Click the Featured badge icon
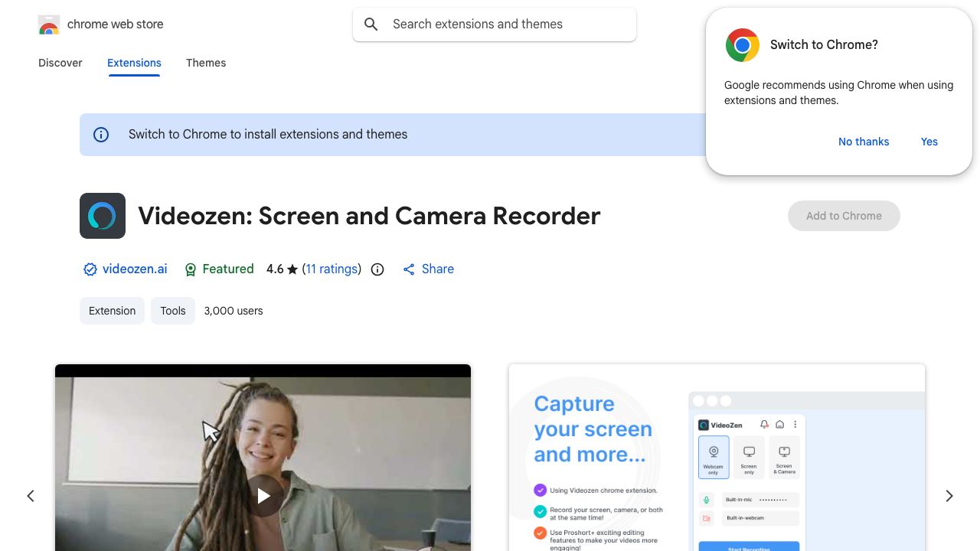 point(191,269)
